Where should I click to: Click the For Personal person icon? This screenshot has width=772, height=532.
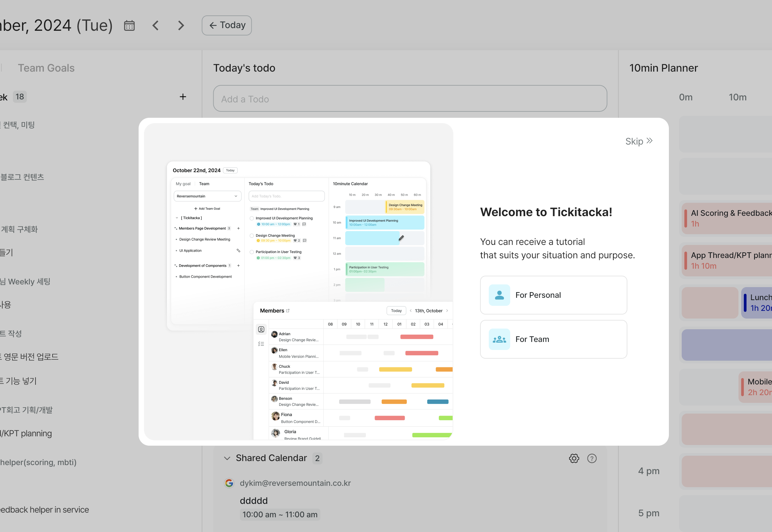point(499,295)
